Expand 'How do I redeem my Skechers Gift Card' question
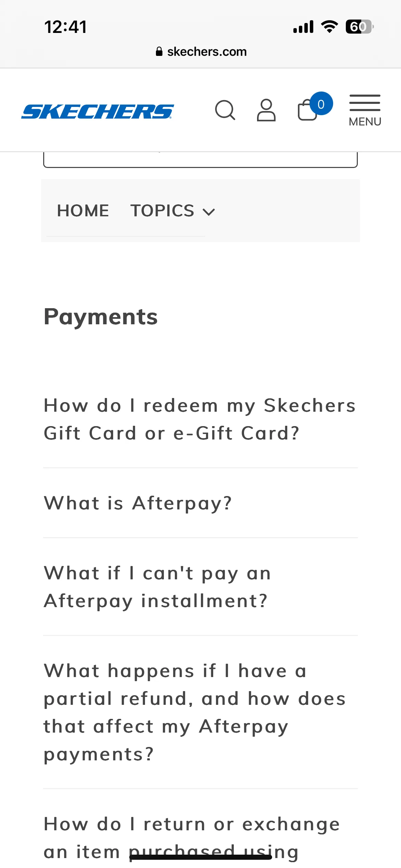Screen dimensions: 401x868 coord(200,419)
